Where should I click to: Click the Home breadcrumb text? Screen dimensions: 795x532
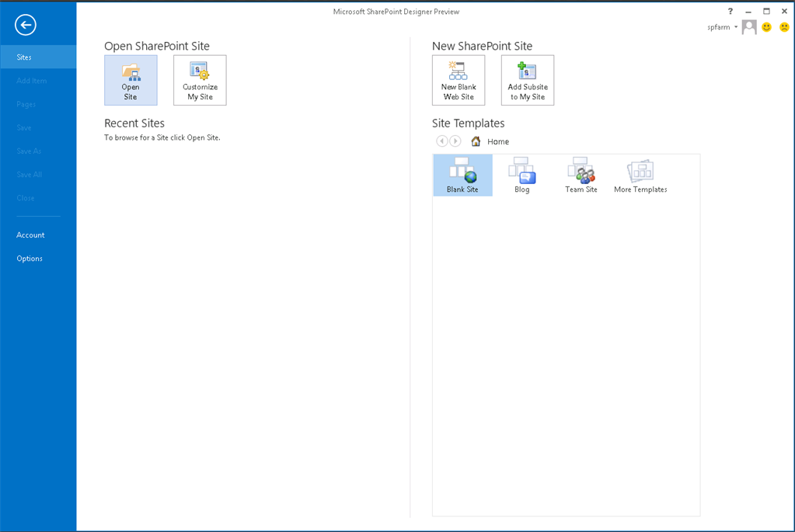498,142
